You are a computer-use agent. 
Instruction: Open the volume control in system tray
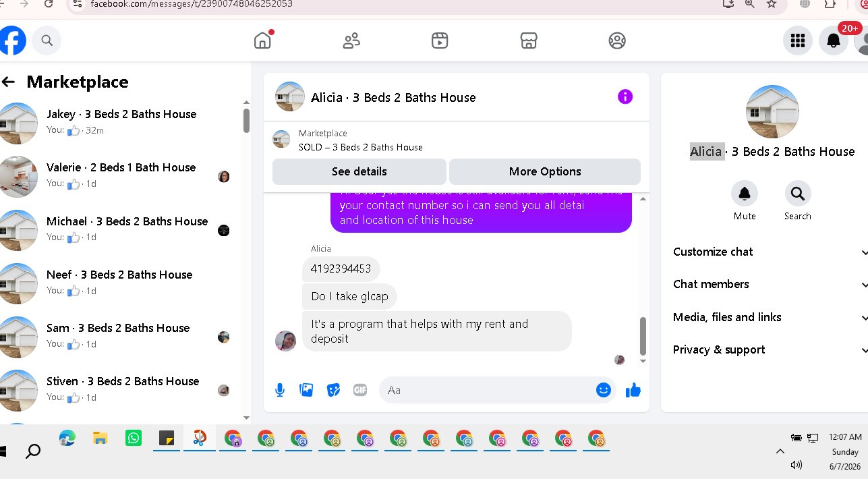[x=797, y=465]
